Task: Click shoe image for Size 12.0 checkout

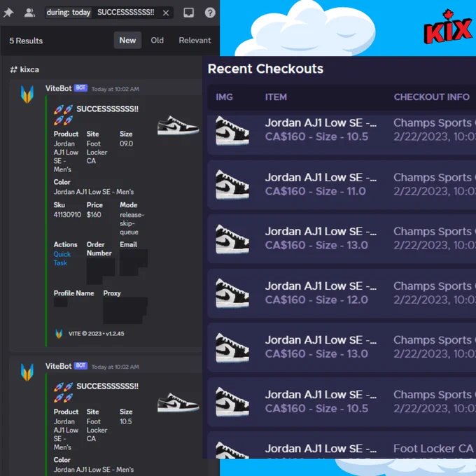Action: 232,293
